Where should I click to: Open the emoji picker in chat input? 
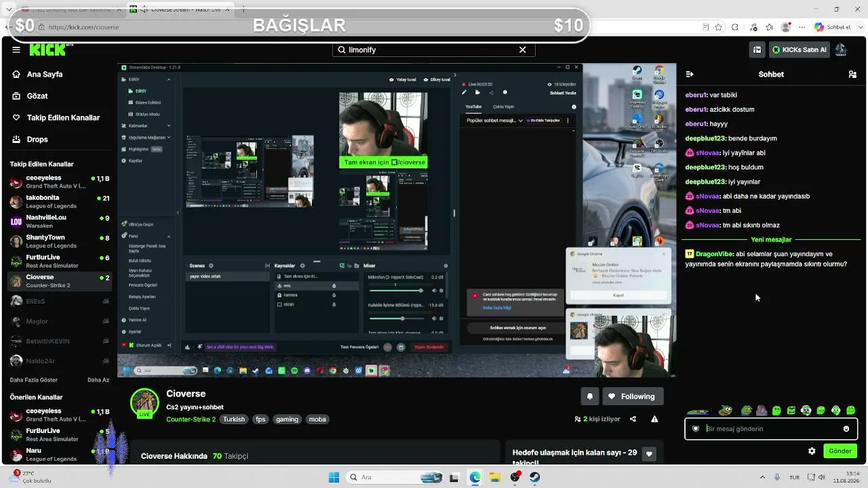[846, 429]
